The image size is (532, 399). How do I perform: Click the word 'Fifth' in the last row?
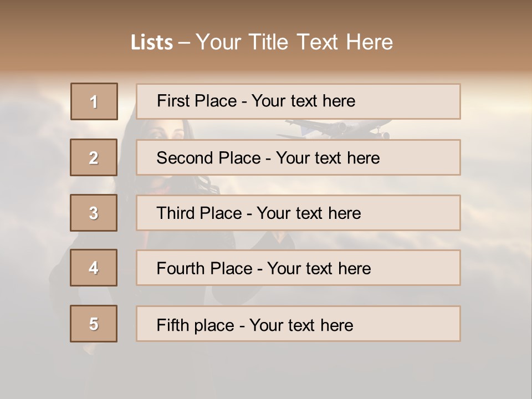[173, 325]
